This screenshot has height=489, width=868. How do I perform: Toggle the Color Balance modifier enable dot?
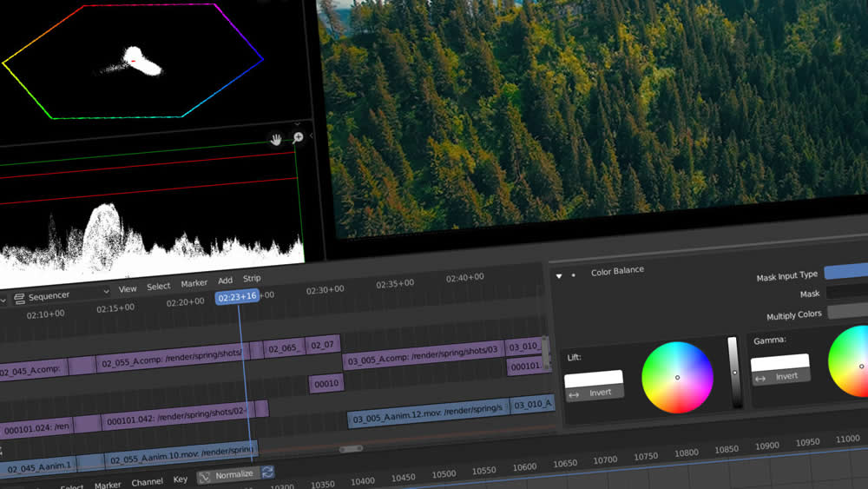pyautogui.click(x=574, y=274)
